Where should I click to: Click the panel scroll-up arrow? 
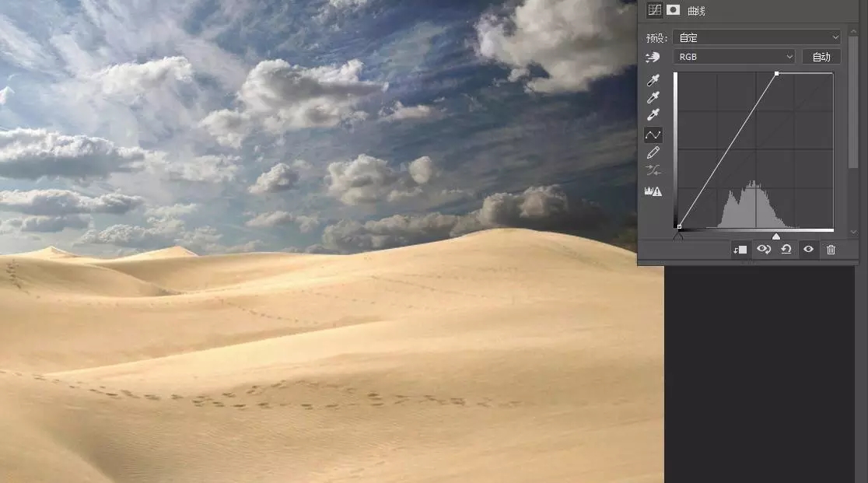click(x=853, y=32)
